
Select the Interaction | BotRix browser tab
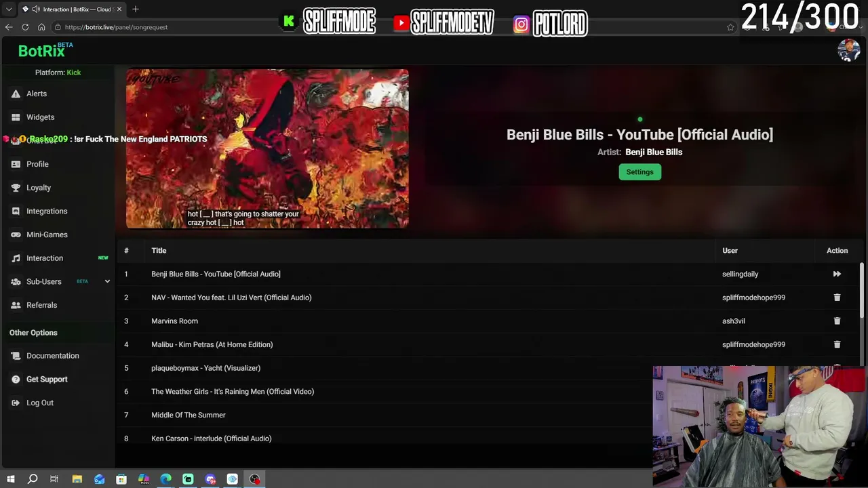[73, 9]
